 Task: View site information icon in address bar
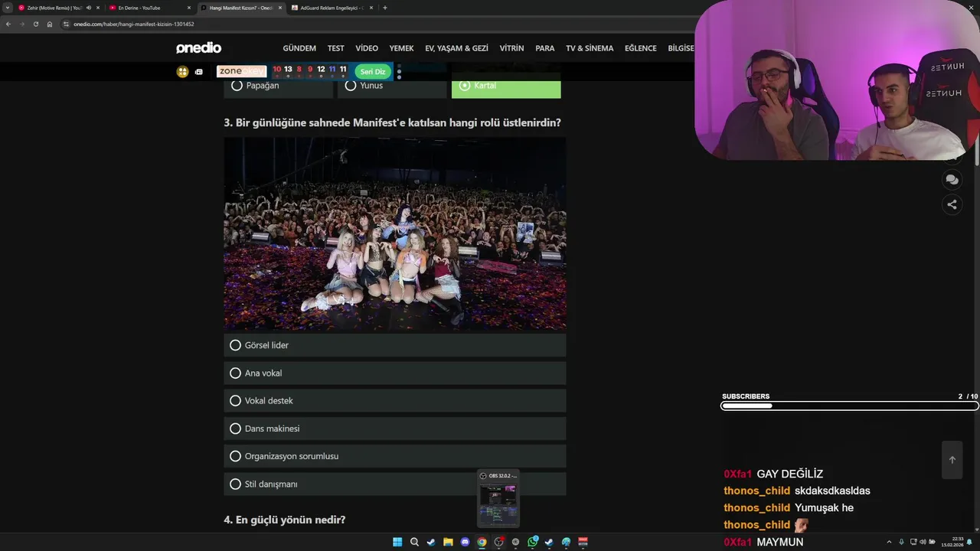tap(67, 24)
